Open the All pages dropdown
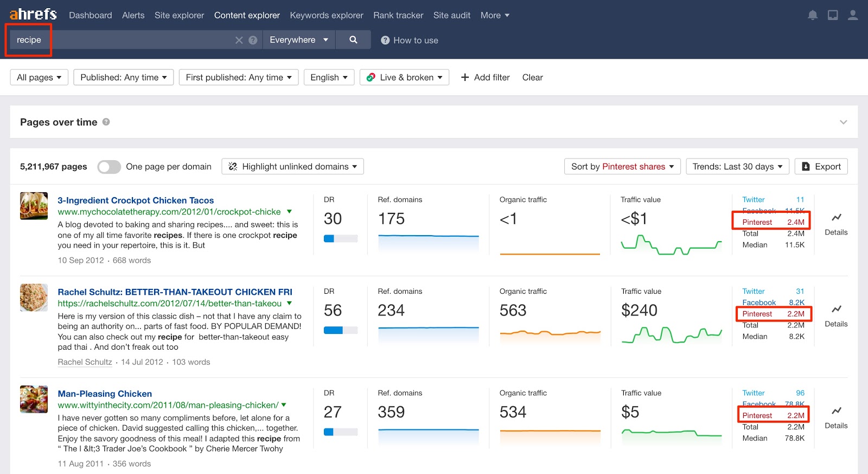The width and height of the screenshot is (868, 474). coord(39,78)
